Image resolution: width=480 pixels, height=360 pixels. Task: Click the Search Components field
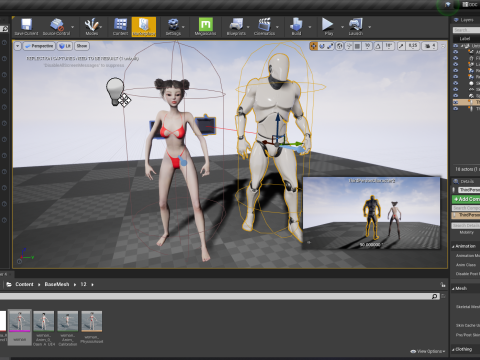point(466,208)
